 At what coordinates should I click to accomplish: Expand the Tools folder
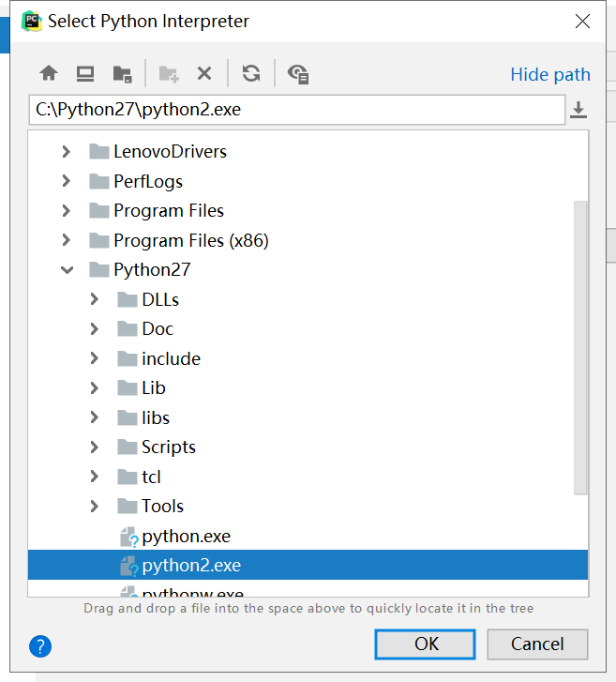click(95, 507)
